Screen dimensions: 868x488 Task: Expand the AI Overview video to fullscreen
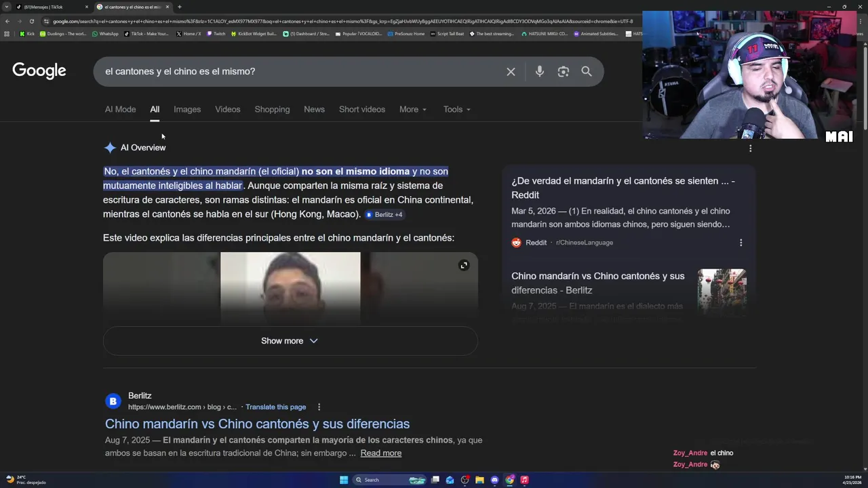(464, 265)
